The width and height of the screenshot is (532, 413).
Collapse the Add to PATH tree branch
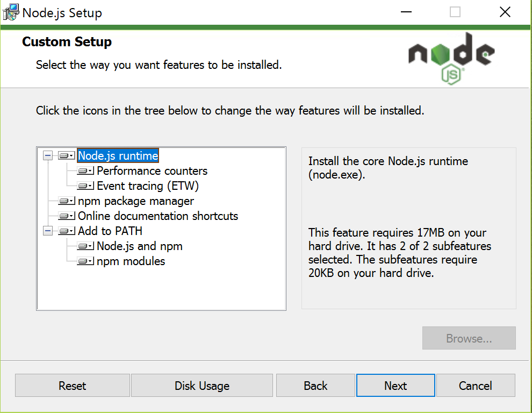[x=48, y=231]
